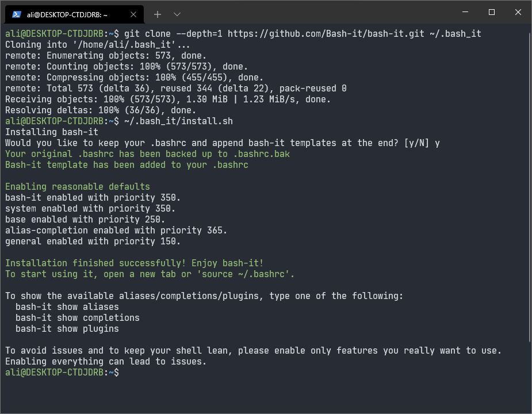Expand the new tab profiles dropdown chevron
532x414 pixels.
click(x=177, y=14)
